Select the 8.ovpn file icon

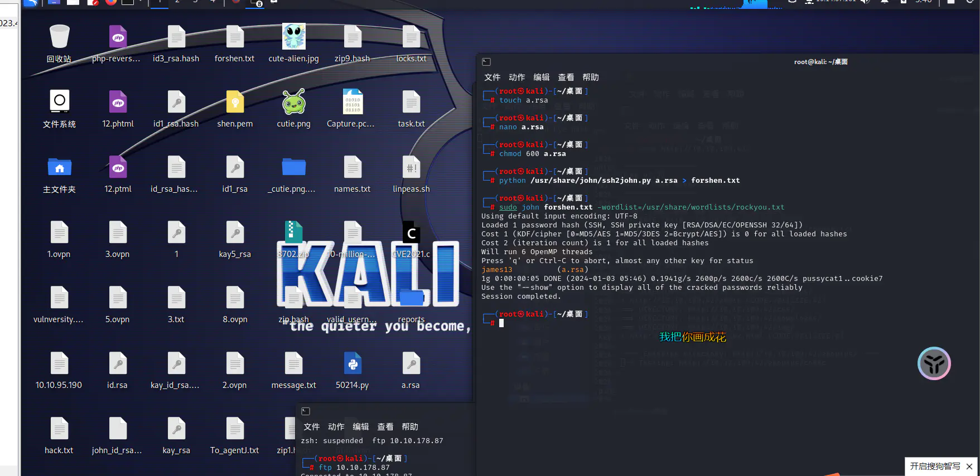point(235,298)
